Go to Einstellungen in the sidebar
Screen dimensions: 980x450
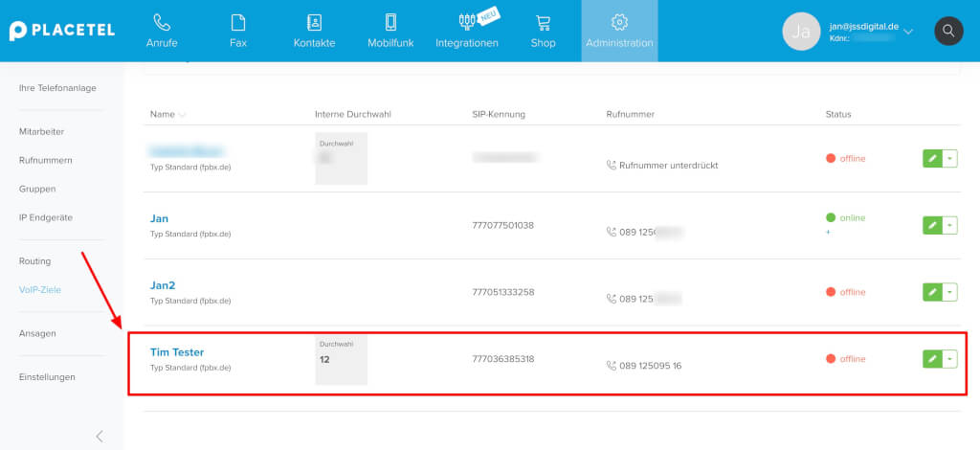point(47,377)
